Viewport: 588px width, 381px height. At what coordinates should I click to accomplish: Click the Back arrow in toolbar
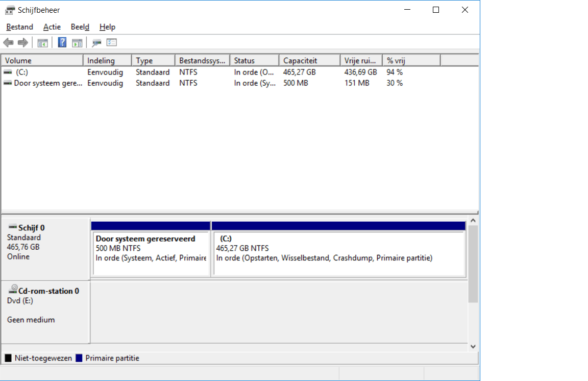[8, 43]
